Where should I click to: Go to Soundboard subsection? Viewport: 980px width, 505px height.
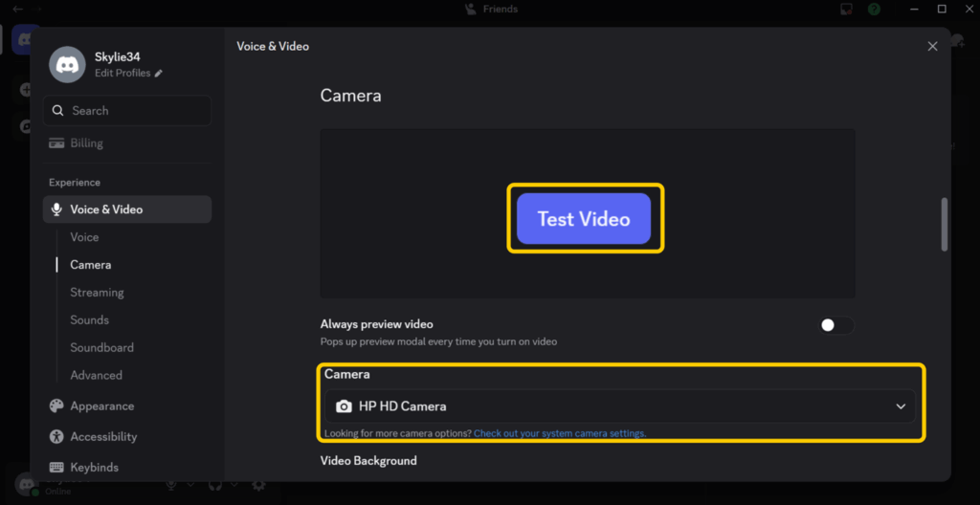[101, 347]
